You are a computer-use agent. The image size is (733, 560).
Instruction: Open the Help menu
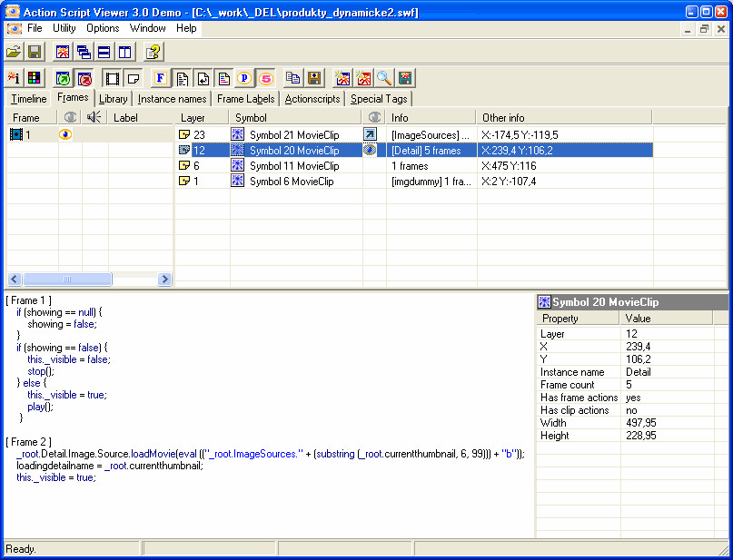[x=186, y=28]
